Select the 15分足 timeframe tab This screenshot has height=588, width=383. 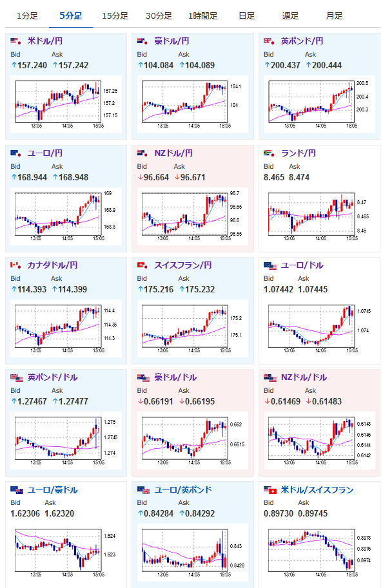point(115,15)
